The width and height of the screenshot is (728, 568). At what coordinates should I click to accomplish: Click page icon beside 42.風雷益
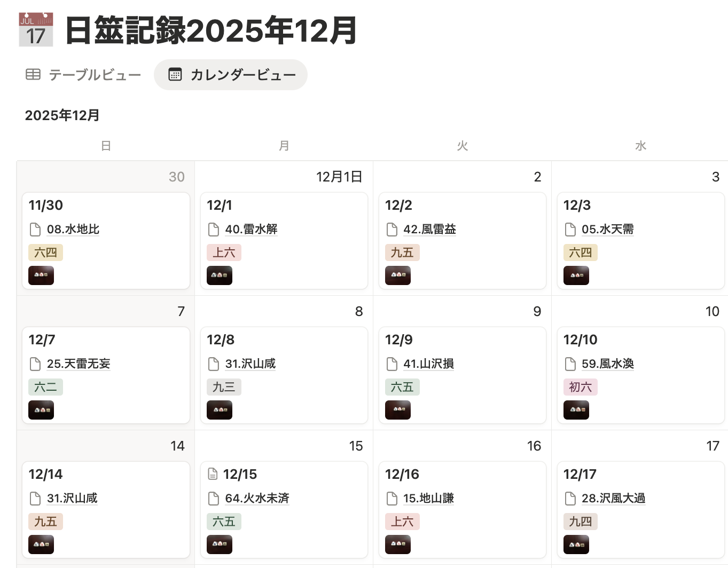392,230
